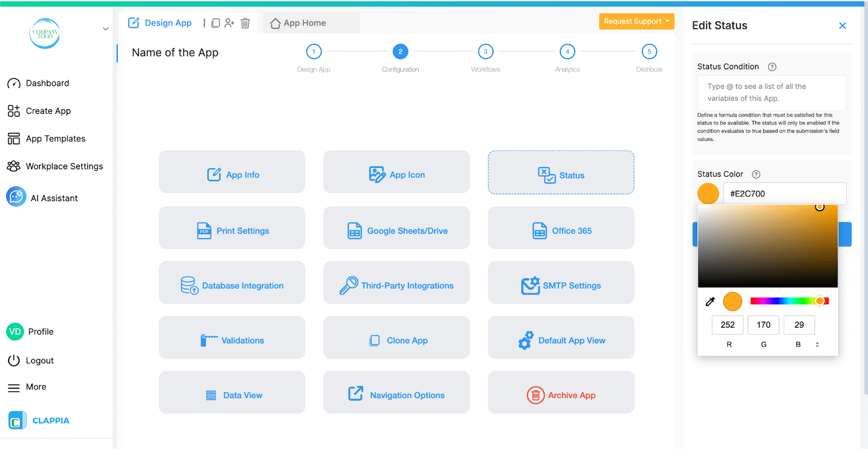This screenshot has height=449, width=868.
Task: Open step 5 Distribute
Action: [649, 52]
